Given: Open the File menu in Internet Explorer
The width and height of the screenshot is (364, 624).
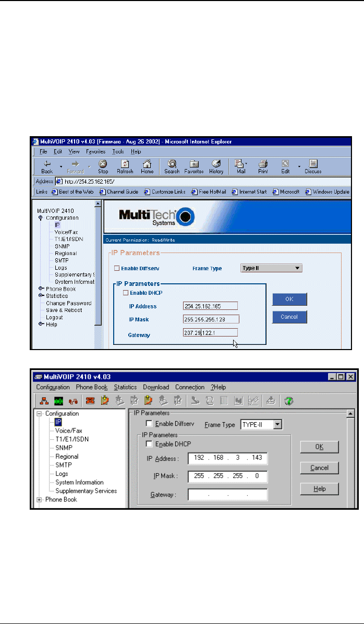Looking at the screenshot, I should (x=43, y=152).
